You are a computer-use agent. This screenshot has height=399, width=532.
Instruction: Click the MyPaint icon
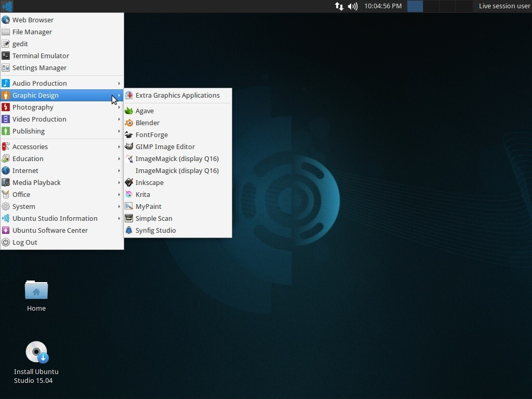(129, 206)
